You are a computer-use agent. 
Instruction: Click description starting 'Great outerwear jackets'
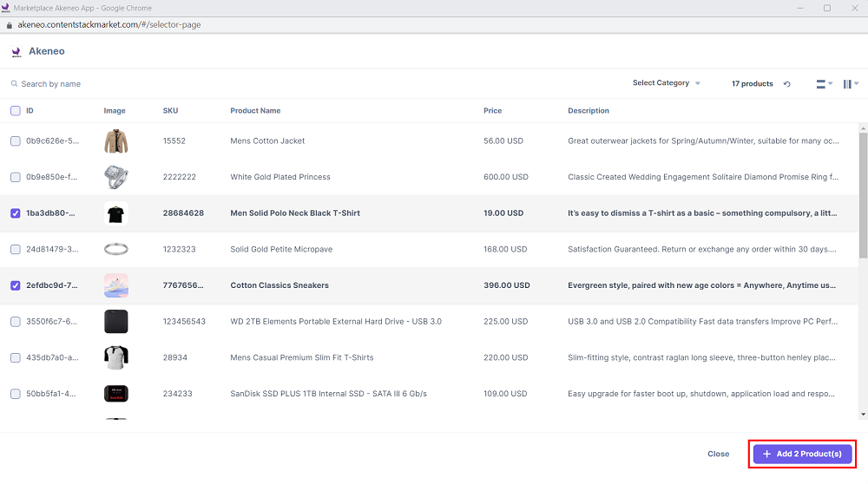pos(703,141)
